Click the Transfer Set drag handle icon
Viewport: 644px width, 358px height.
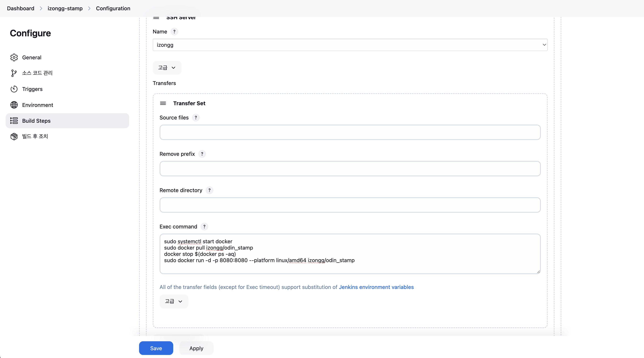[163, 103]
